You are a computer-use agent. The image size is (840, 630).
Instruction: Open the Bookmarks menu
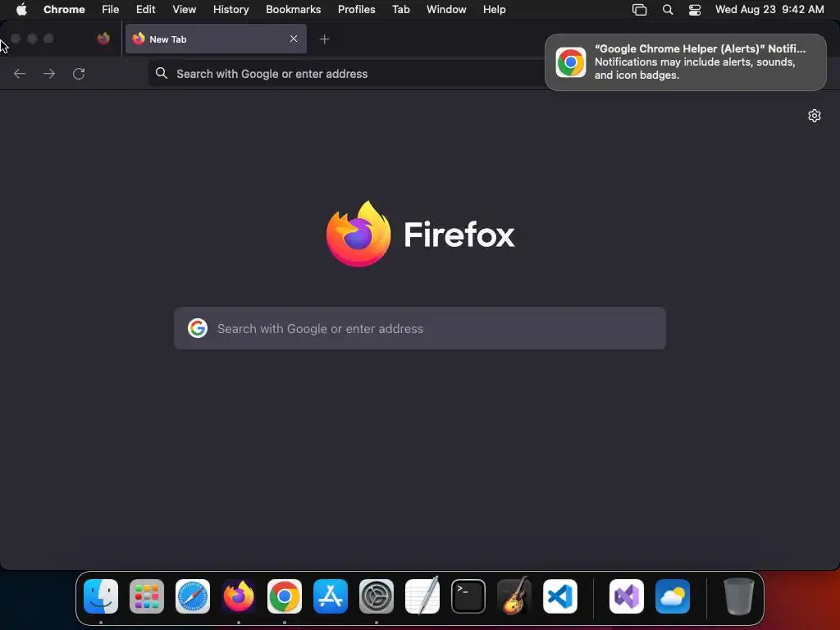[293, 9]
